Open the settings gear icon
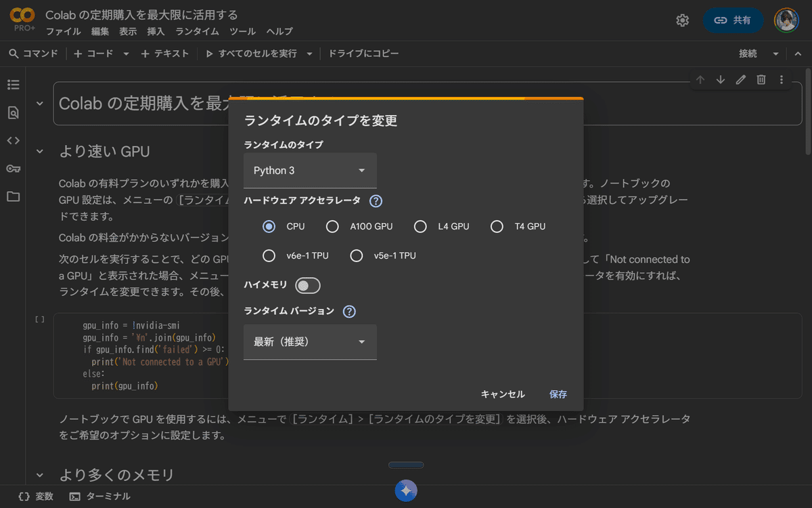 point(682,20)
